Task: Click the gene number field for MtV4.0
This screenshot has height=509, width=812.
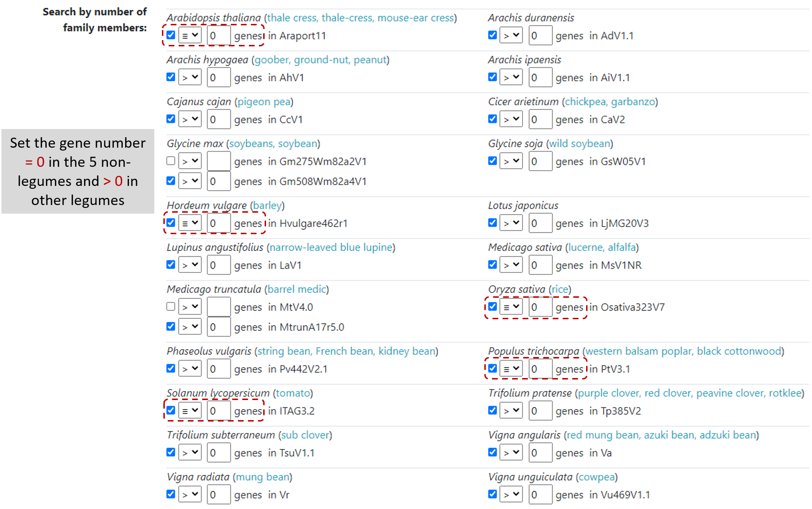Action: 219,307
